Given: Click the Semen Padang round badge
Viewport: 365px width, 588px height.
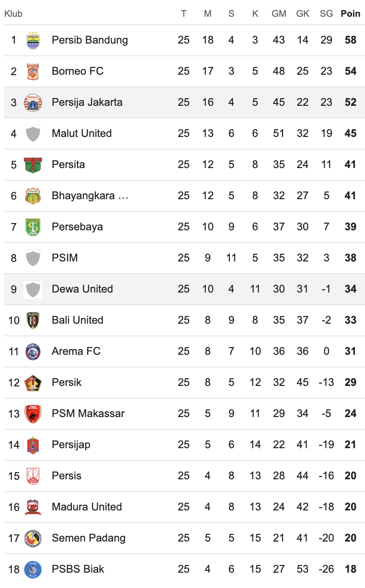Looking at the screenshot, I should (33, 538).
